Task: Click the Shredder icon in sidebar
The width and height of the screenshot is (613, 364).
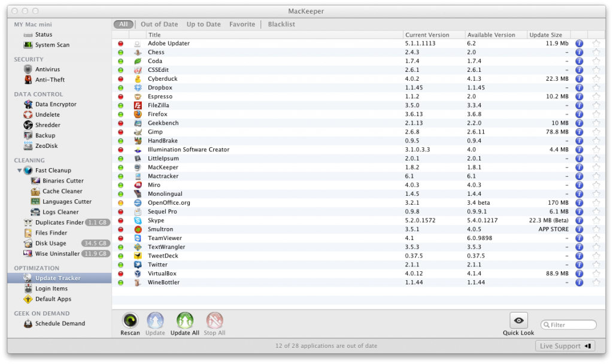Action: (x=28, y=125)
